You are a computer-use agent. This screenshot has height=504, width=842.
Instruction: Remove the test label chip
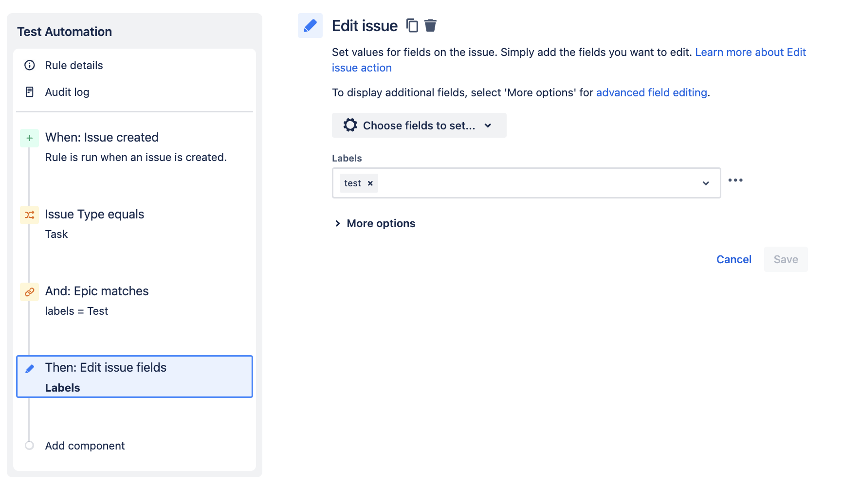(370, 183)
